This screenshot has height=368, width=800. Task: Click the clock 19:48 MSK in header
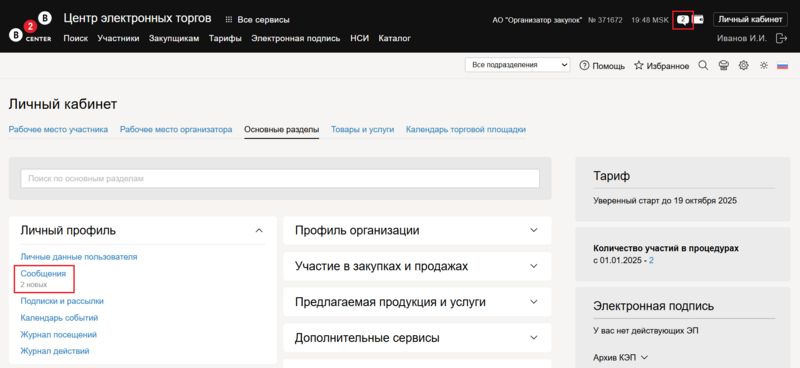649,20
